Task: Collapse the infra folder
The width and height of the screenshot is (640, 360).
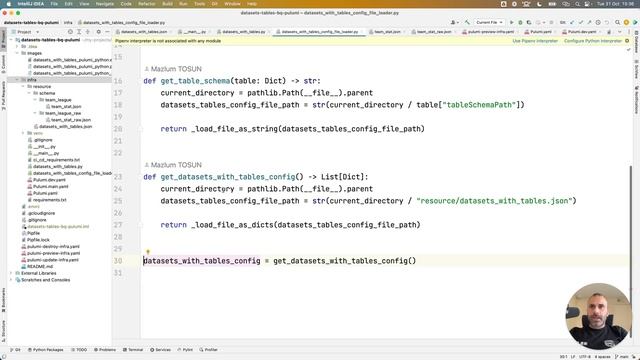Action: coord(17,80)
